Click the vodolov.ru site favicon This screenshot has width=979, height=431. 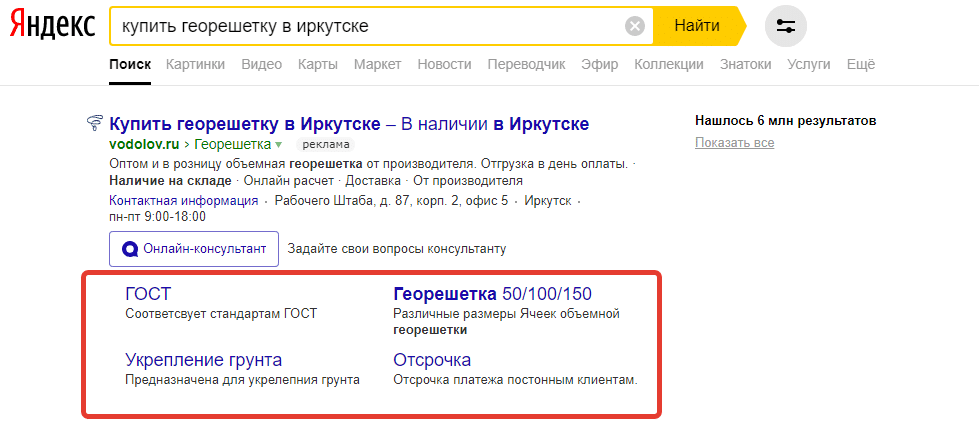tap(95, 123)
